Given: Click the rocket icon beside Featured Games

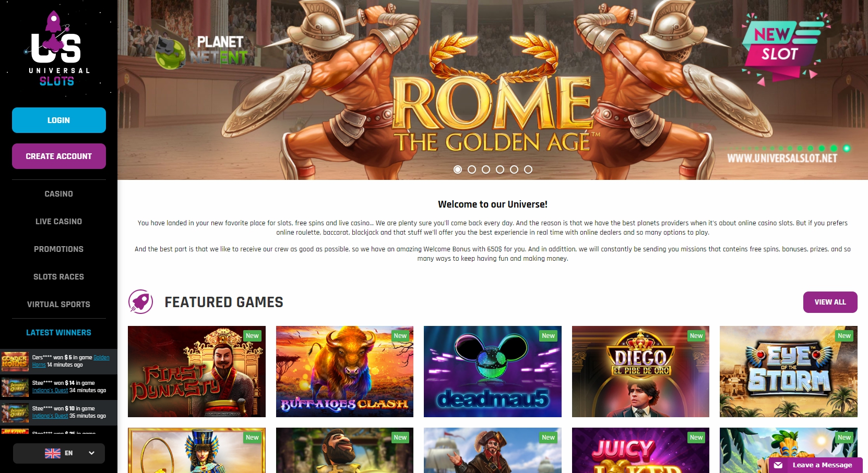Looking at the screenshot, I should (x=141, y=301).
